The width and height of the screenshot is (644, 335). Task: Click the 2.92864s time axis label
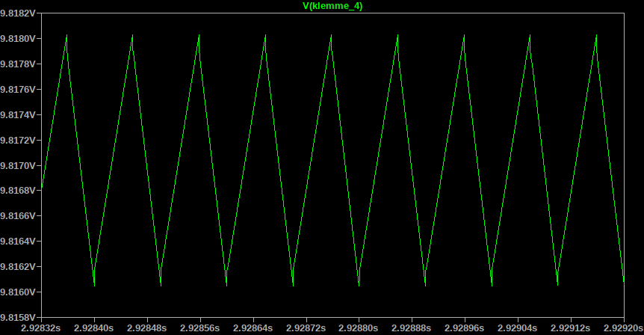pos(253,328)
